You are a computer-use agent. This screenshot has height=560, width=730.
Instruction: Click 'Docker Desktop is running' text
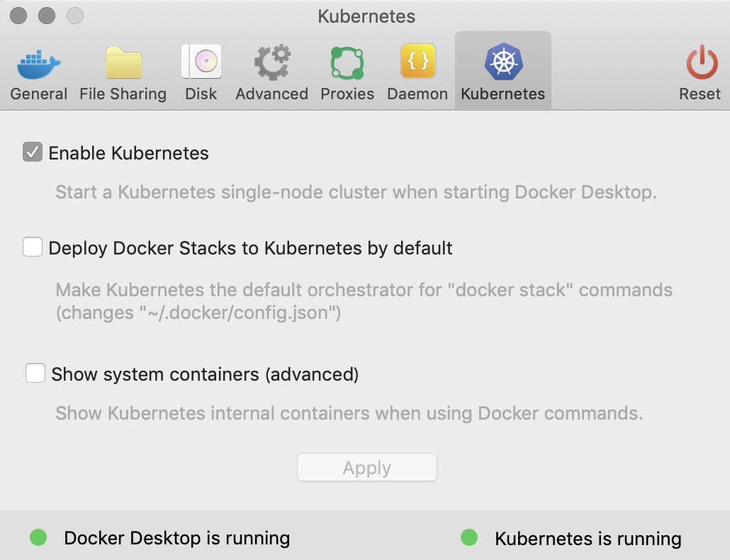coord(177,537)
